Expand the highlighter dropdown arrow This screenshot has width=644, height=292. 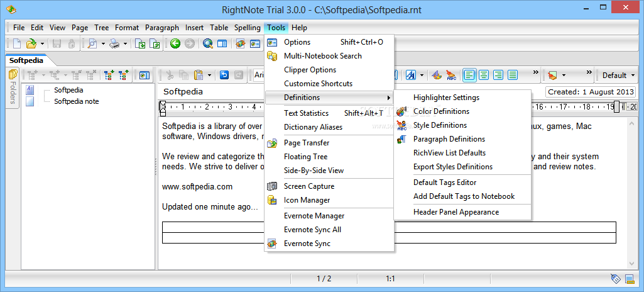point(564,76)
